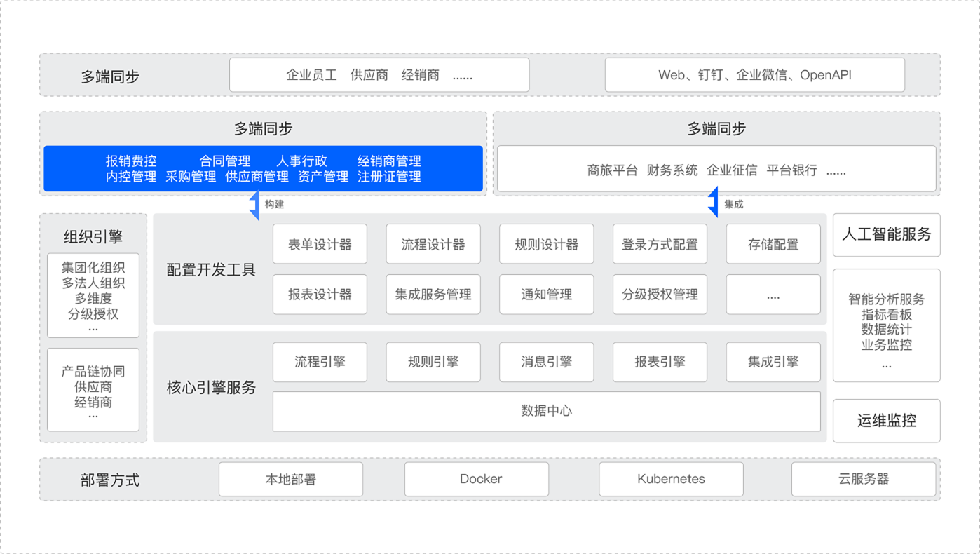
Task: Click the 集成 arrow label
Action: (733, 205)
